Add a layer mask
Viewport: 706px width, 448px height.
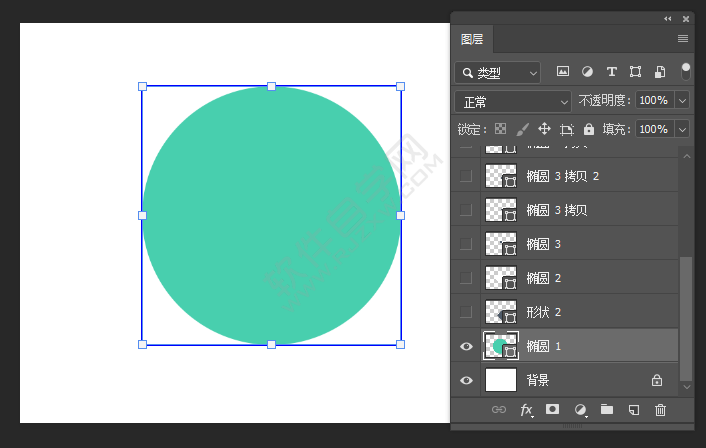click(x=552, y=410)
